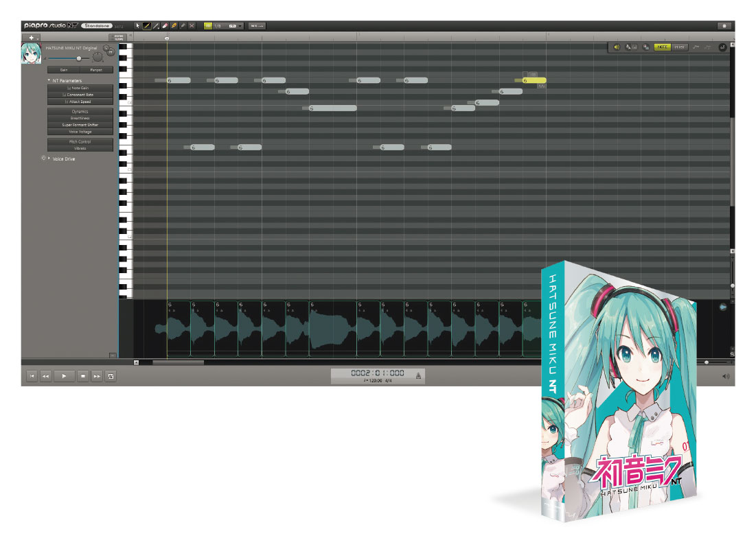Viewport: 756px width, 549px height.
Task: Click the colored blocks icon in piano roll toolbar
Action: pyautogui.click(x=646, y=47)
